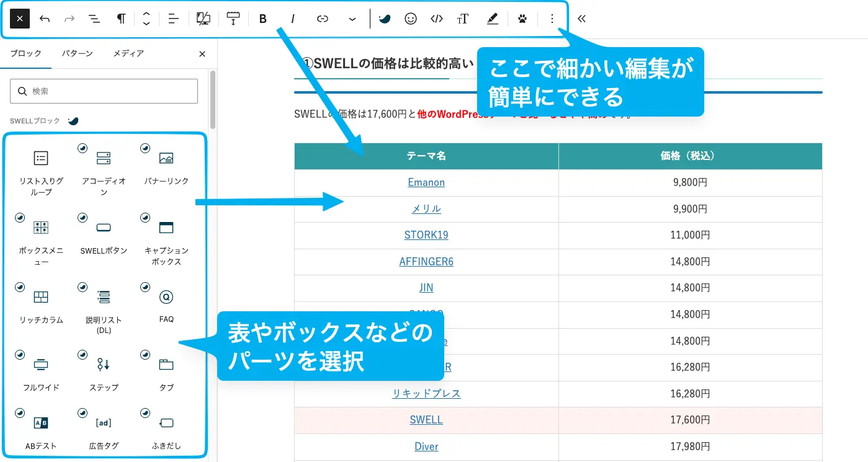Open the document overview list icon

tap(94, 19)
